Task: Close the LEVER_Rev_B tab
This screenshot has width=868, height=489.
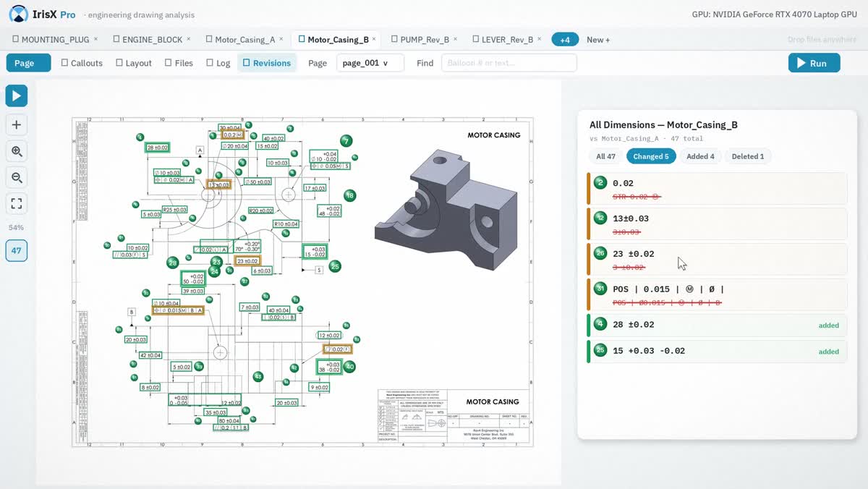Action: (540, 39)
